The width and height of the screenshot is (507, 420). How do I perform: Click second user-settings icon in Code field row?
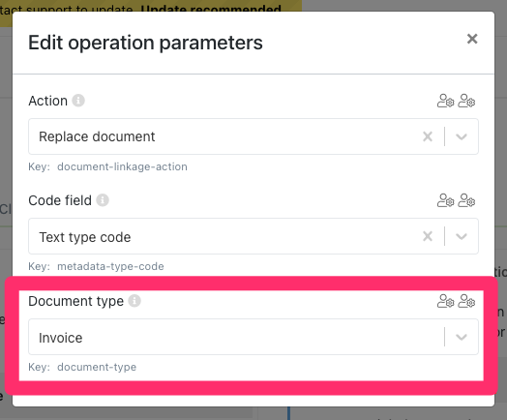(466, 200)
